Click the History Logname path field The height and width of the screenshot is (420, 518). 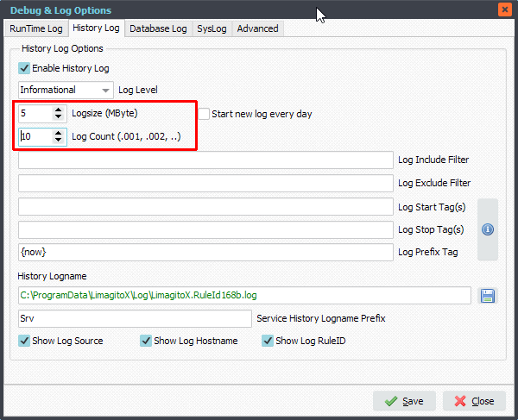click(x=244, y=295)
